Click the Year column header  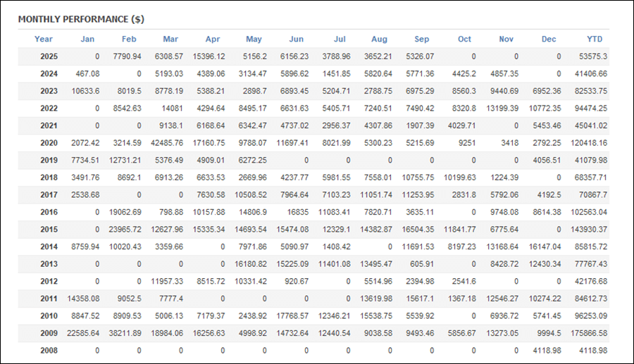point(44,39)
